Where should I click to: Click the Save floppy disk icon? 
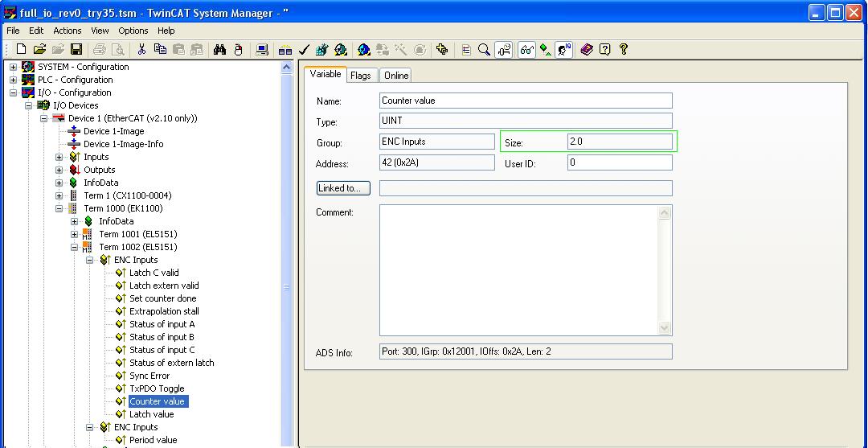[x=76, y=49]
